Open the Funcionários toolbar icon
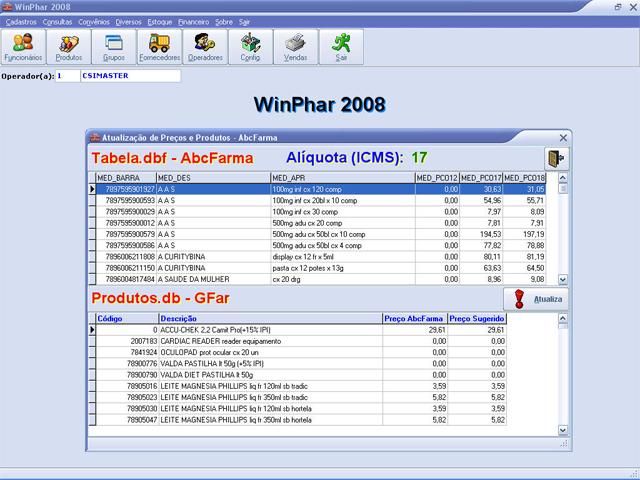The width and height of the screenshot is (640, 480). pos(23,47)
